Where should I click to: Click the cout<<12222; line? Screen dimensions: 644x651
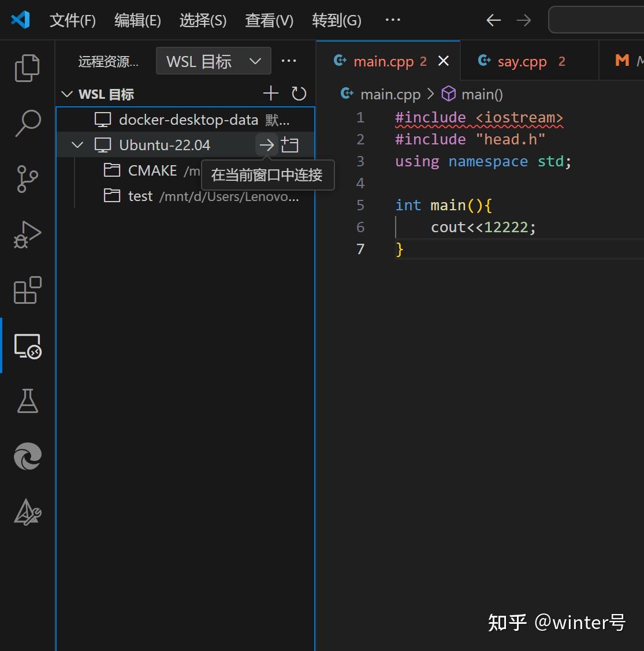(x=483, y=228)
